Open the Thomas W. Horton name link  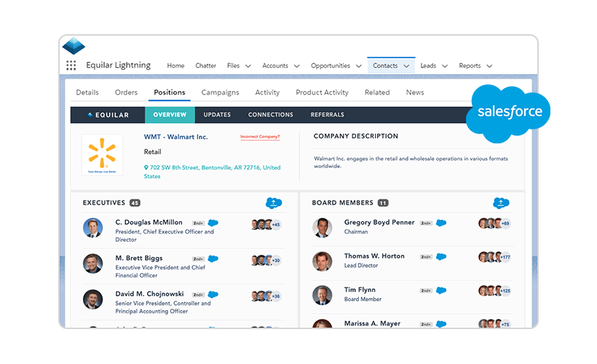(374, 256)
